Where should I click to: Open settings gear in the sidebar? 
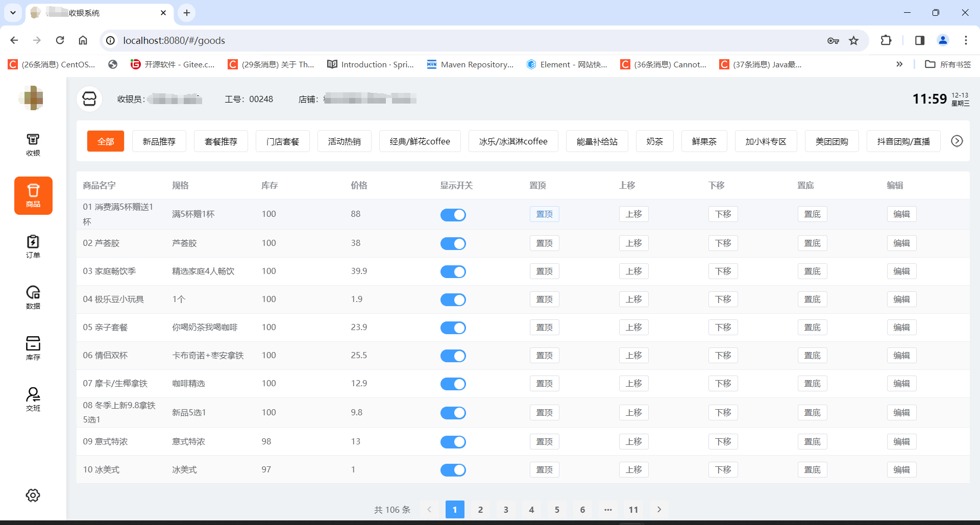click(x=33, y=495)
